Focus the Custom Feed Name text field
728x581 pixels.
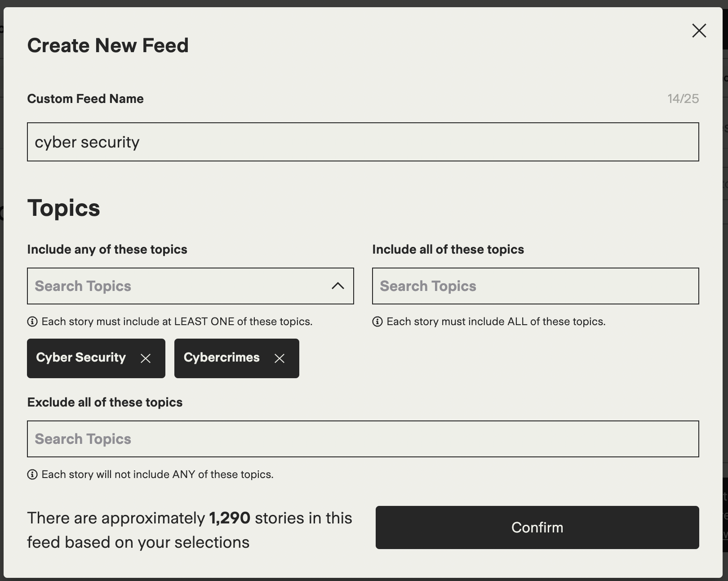363,142
